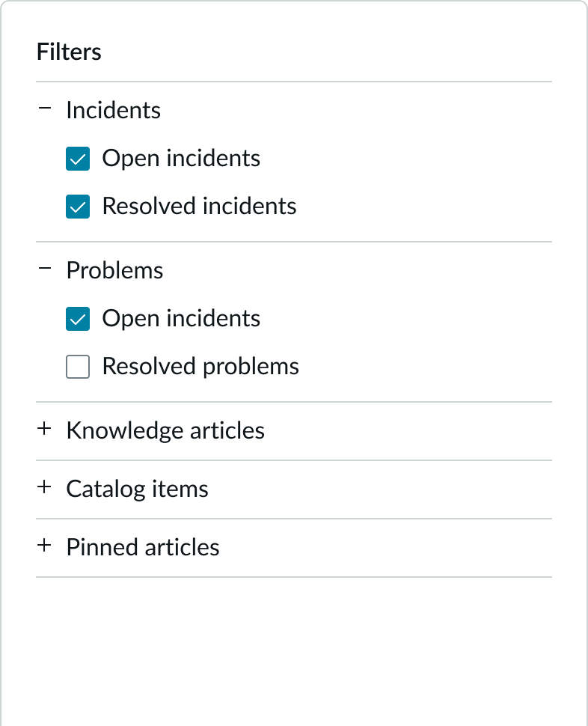Click the minus icon next to Incidents
588x726 pixels.
coord(46,109)
